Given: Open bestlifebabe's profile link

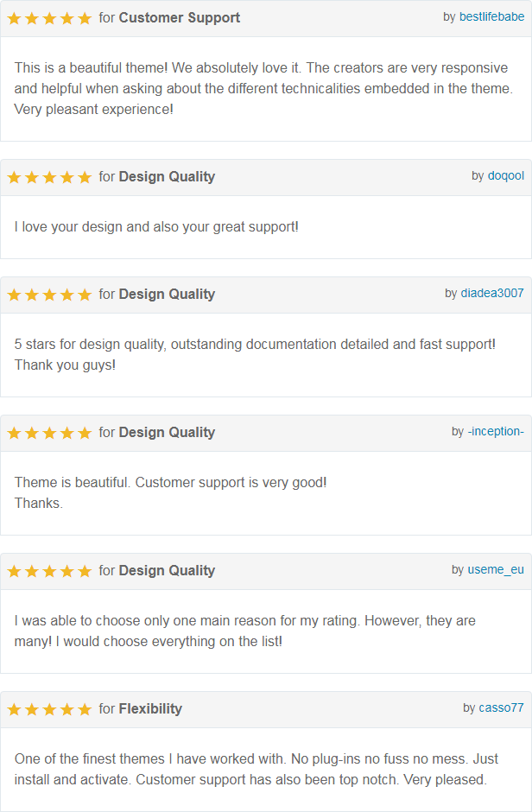Looking at the screenshot, I should point(491,16).
